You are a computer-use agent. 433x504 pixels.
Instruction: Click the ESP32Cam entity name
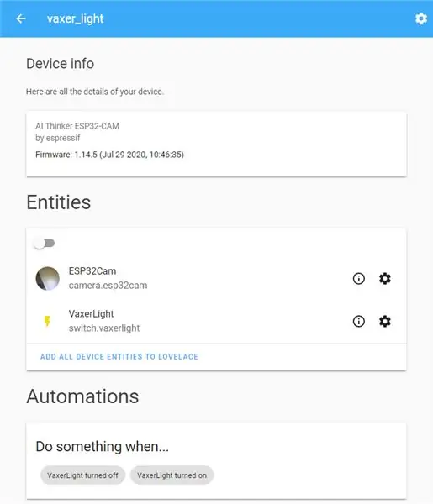pos(92,271)
